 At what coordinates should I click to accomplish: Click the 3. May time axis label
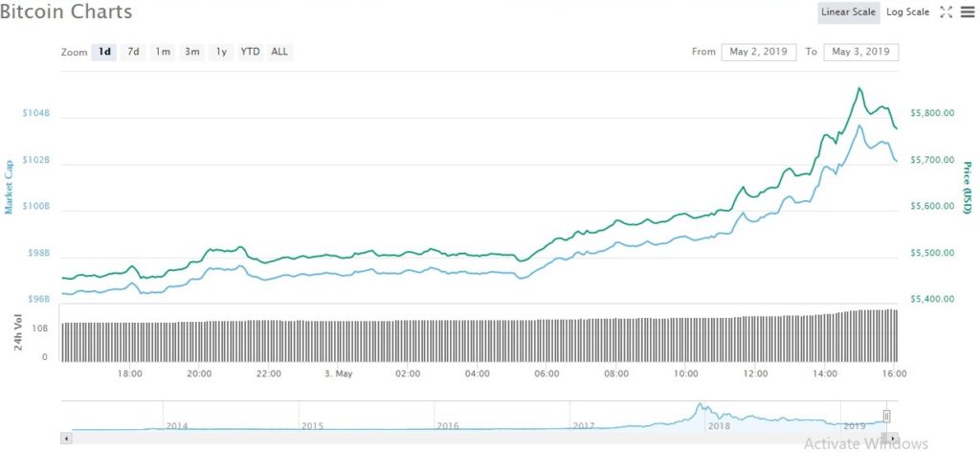(x=338, y=374)
